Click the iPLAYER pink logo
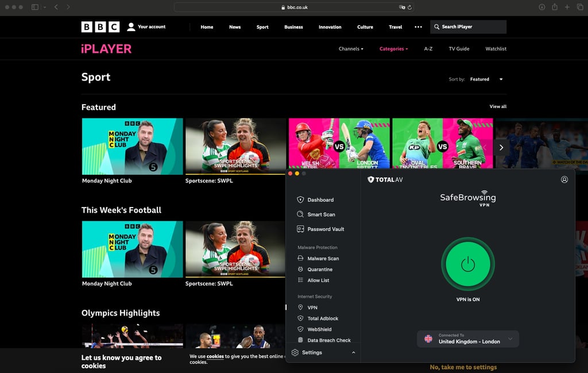The width and height of the screenshot is (588, 373). click(x=106, y=49)
